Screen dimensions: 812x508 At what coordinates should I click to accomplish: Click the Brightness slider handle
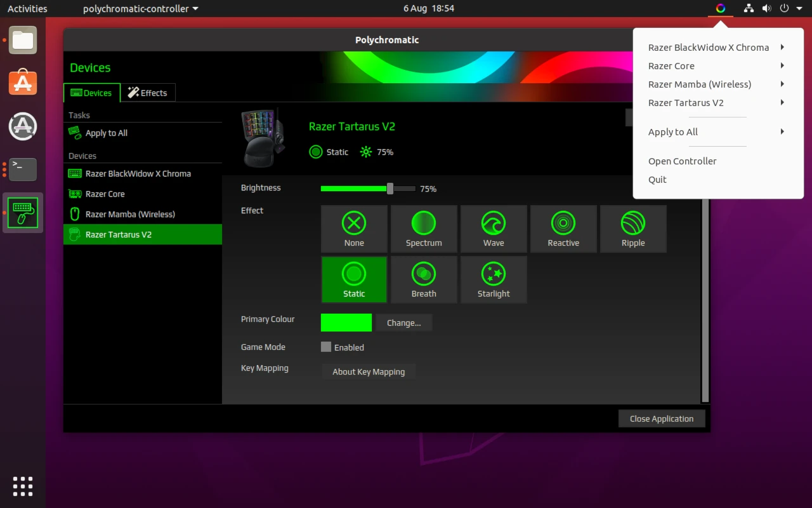click(x=390, y=189)
